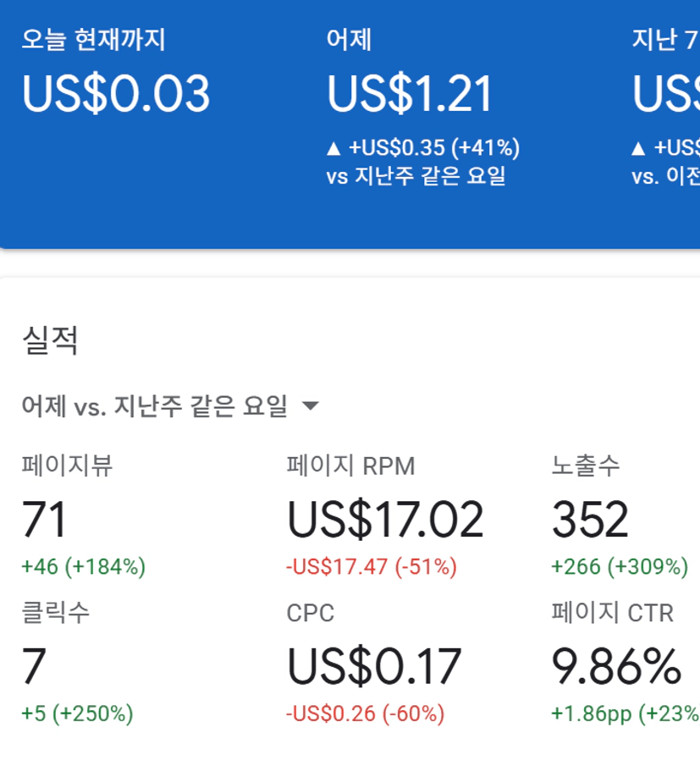Click the 페이지 RPM value US$17.02

click(x=385, y=520)
